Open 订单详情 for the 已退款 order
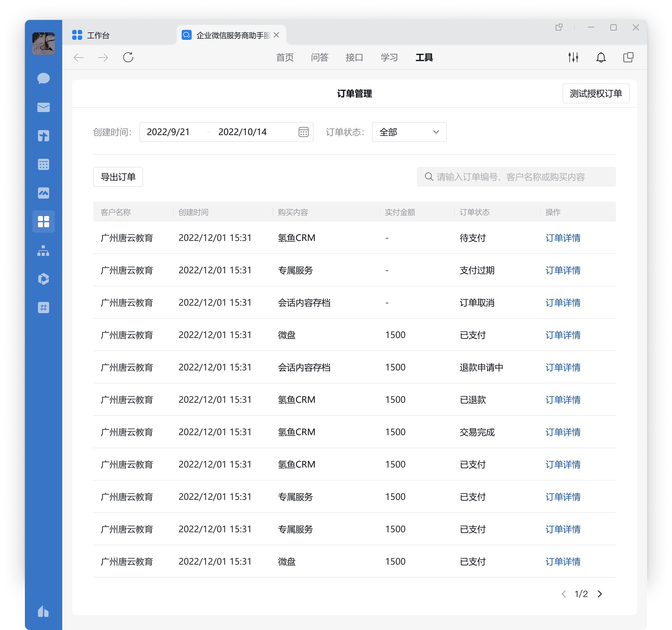This screenshot has width=672, height=630. pyautogui.click(x=563, y=400)
